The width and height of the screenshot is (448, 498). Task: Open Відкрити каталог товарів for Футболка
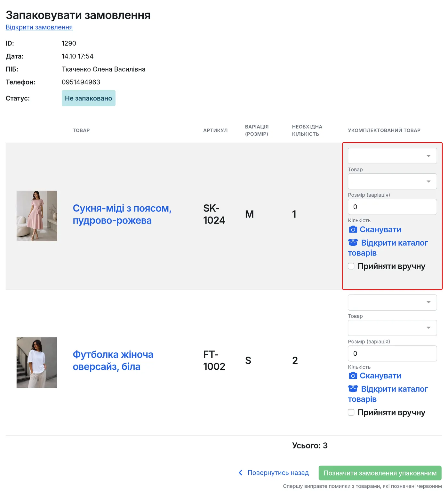pyautogui.click(x=388, y=394)
